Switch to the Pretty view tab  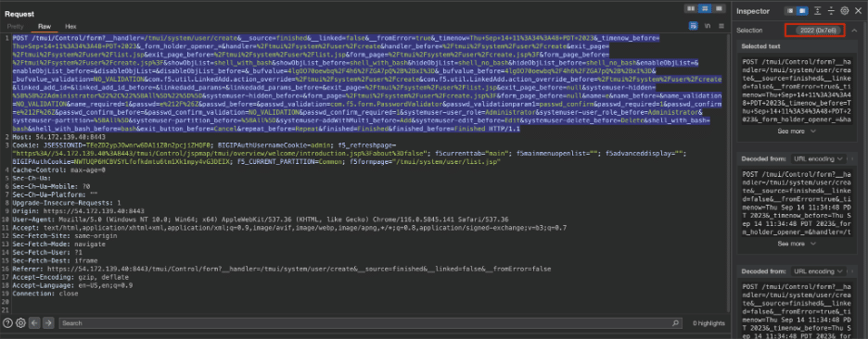[x=15, y=27]
